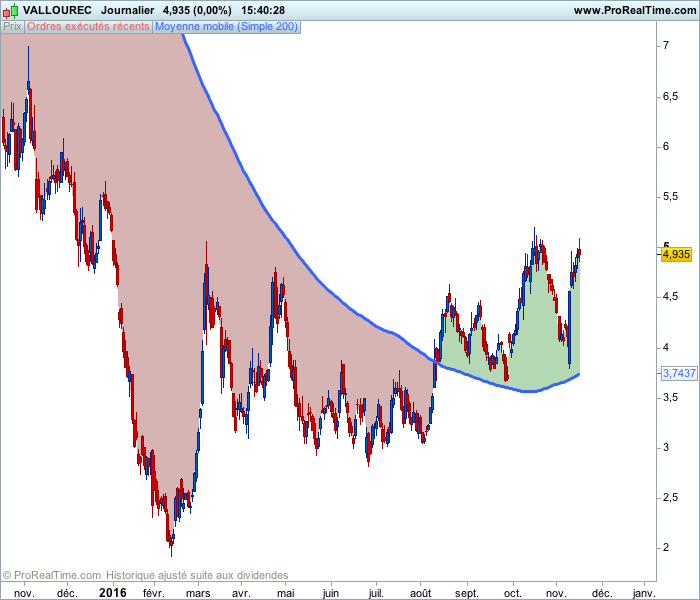Select the Prix tab label
The width and height of the screenshot is (700, 600).
[x=12, y=27]
